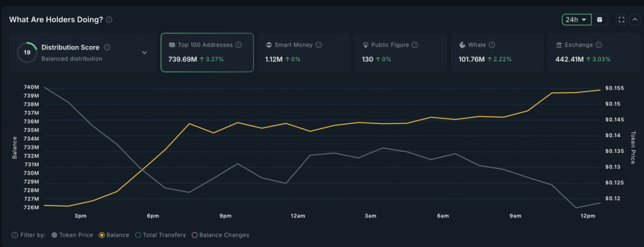Screen dimensions: 644x247
Task: Switch to the Exchange holder card
Action: (593, 53)
